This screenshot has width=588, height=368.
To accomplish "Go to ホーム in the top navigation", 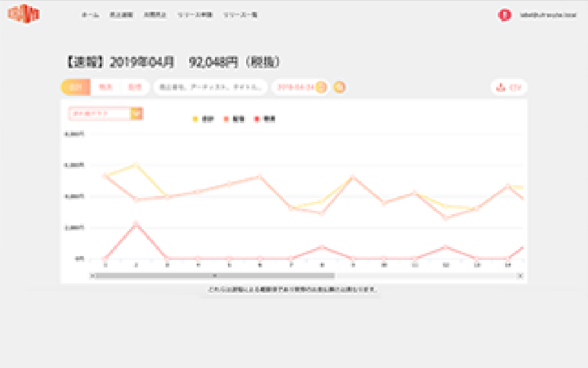I will click(x=90, y=15).
